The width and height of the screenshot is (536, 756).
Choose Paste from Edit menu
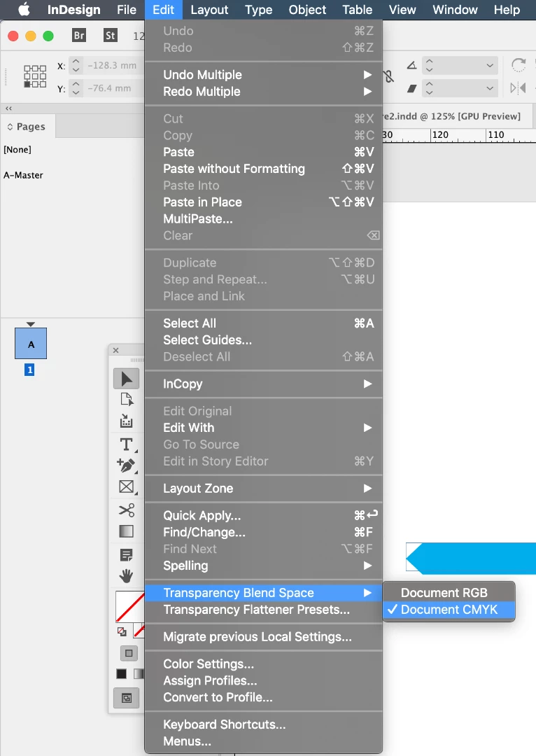264,152
